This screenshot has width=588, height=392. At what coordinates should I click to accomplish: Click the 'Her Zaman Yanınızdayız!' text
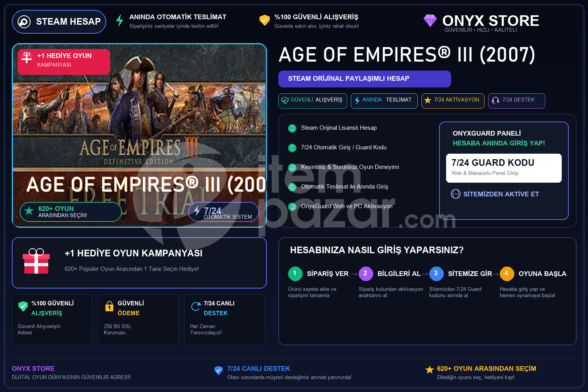click(206, 329)
